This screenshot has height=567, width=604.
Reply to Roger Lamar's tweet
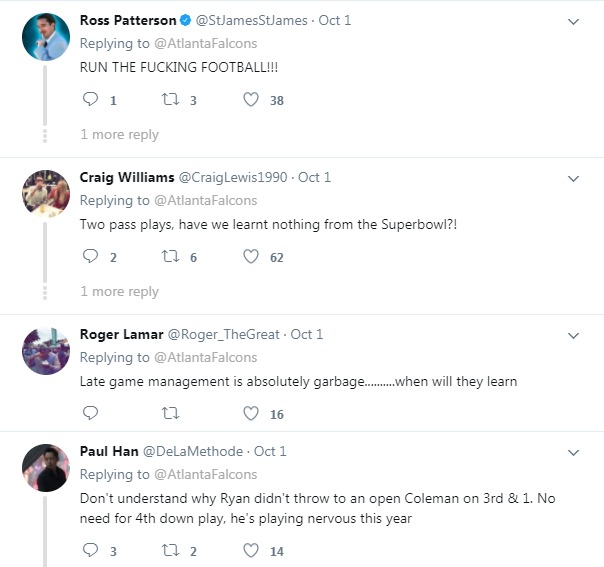(x=90, y=414)
